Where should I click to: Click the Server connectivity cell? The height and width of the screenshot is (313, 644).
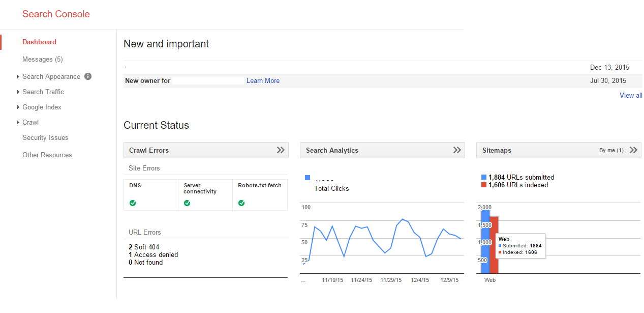[205, 195]
